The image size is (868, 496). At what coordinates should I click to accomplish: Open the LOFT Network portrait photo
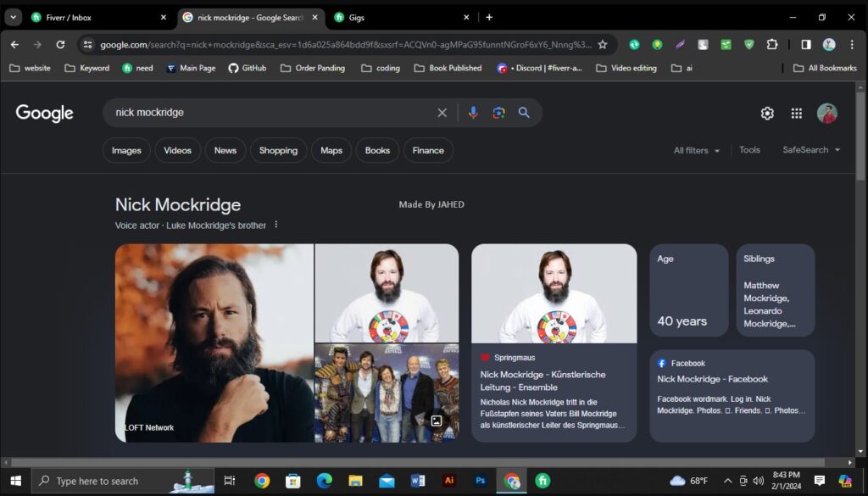tap(214, 343)
